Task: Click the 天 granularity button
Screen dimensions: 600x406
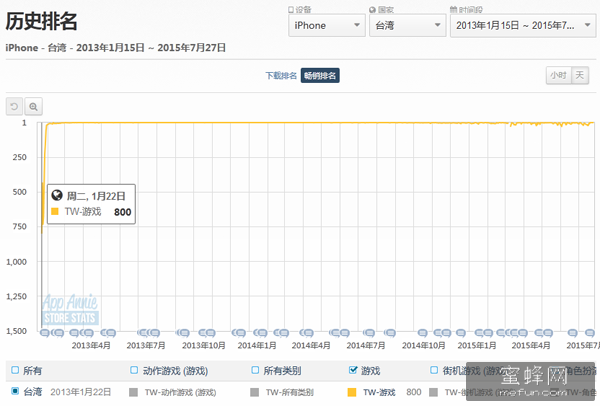Action: [583, 75]
